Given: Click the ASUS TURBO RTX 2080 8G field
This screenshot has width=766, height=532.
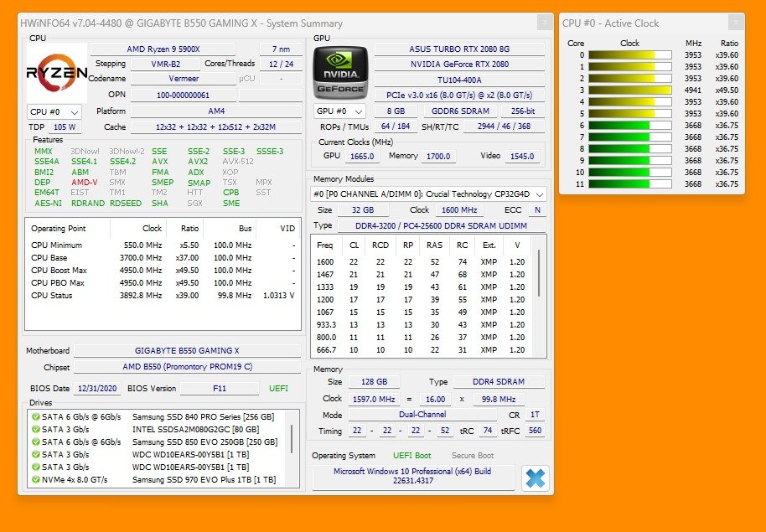Looking at the screenshot, I should pos(459,49).
